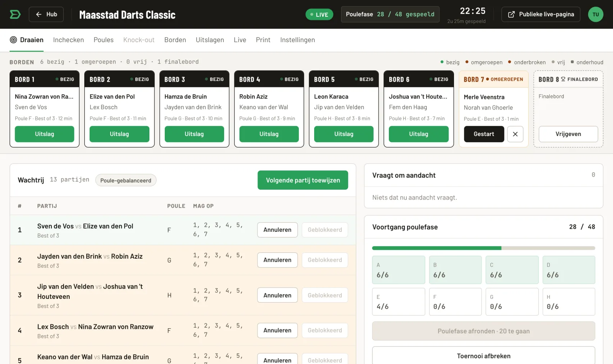Enter Uitslag for Bord 4
This screenshot has height=364, width=613.
tap(269, 134)
